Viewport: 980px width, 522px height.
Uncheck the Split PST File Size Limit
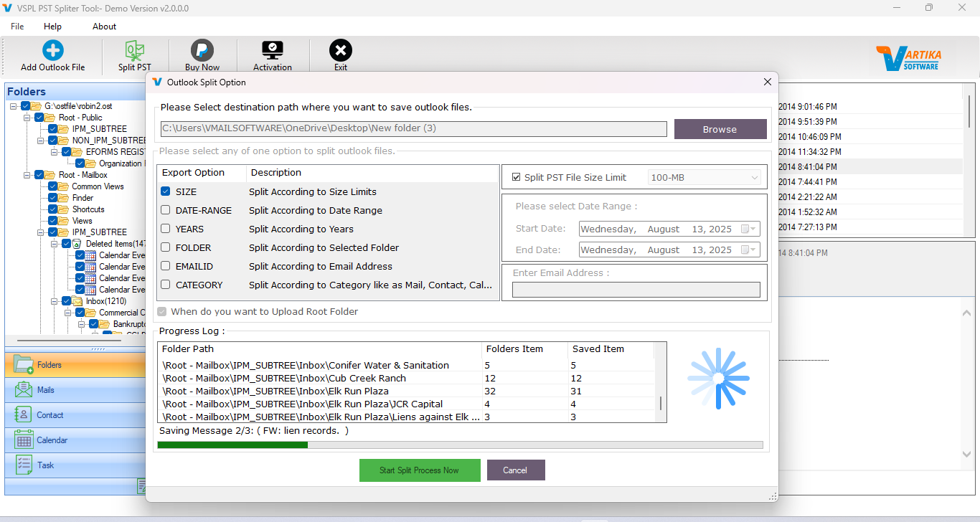514,176
